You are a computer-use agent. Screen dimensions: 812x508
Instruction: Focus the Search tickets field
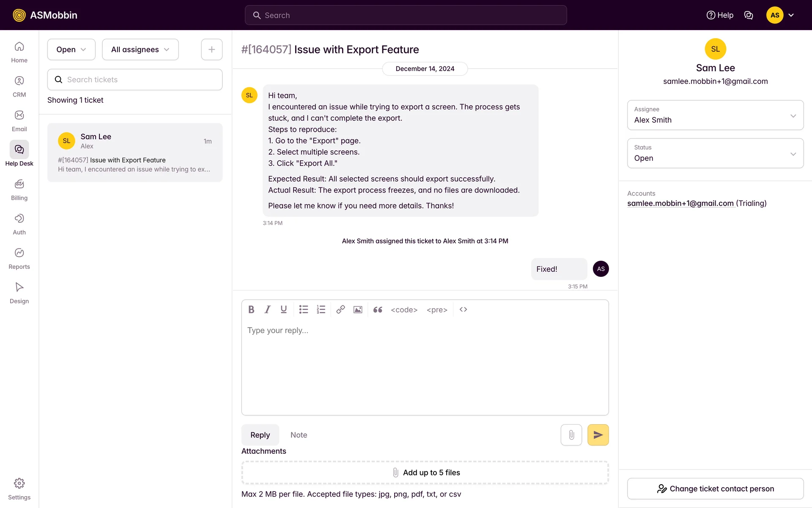coord(135,80)
